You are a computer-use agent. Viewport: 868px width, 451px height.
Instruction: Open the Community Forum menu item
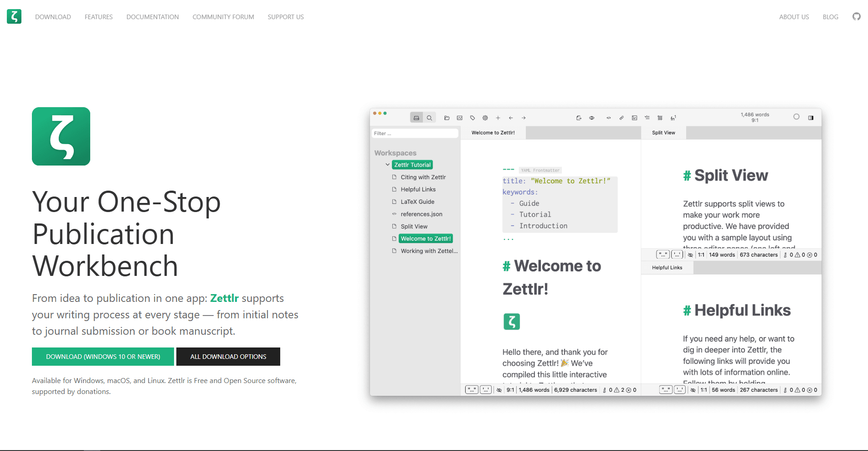coord(223,17)
